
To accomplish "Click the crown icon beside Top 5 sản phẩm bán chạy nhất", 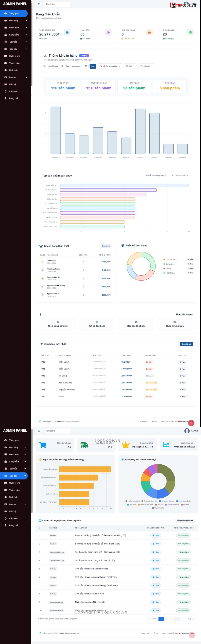I will coord(40,460).
